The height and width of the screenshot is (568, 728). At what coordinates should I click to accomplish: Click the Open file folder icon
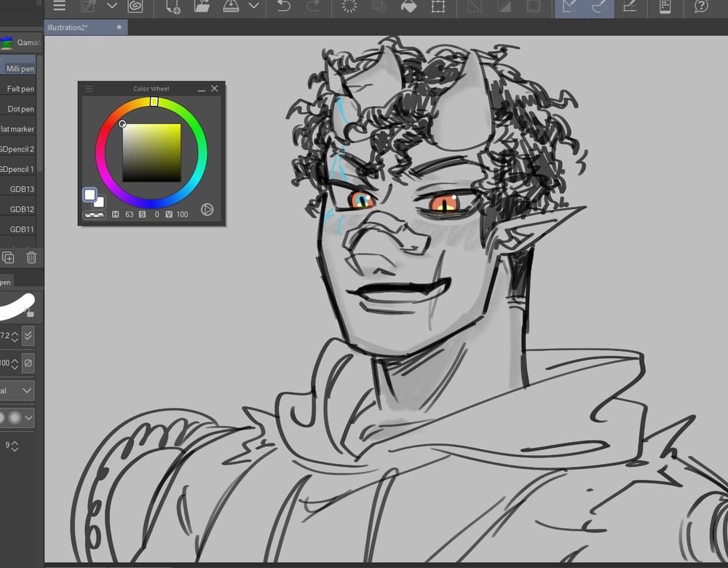point(202,6)
